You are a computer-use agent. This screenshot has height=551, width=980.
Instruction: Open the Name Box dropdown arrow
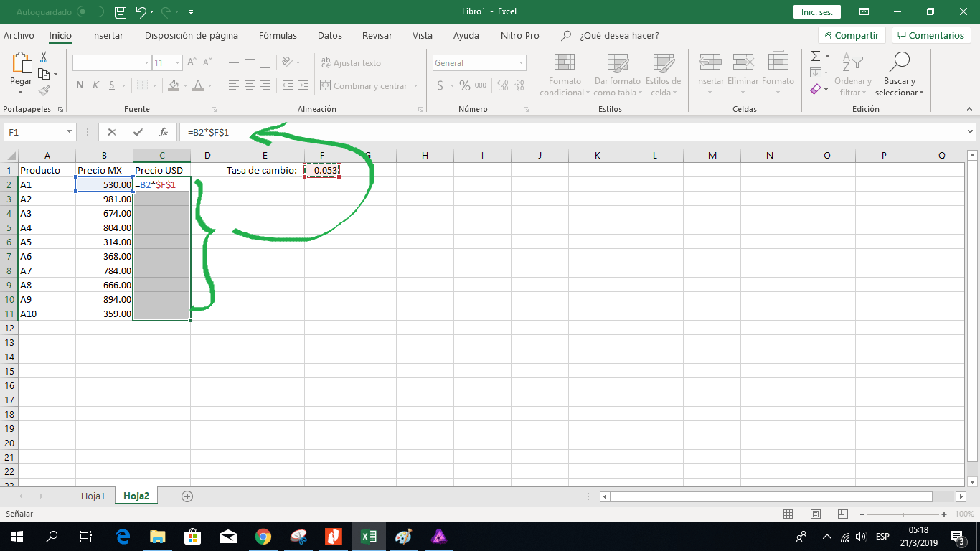click(x=70, y=132)
